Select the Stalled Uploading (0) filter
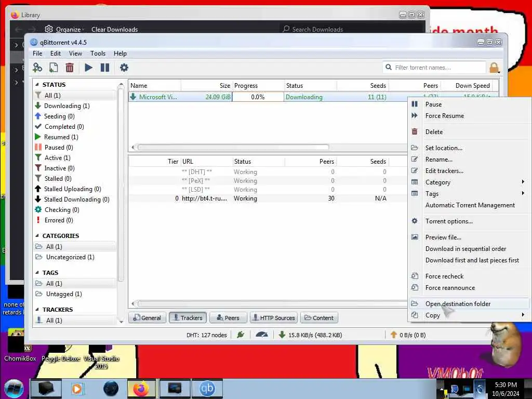The height and width of the screenshot is (399, 532). (75, 189)
